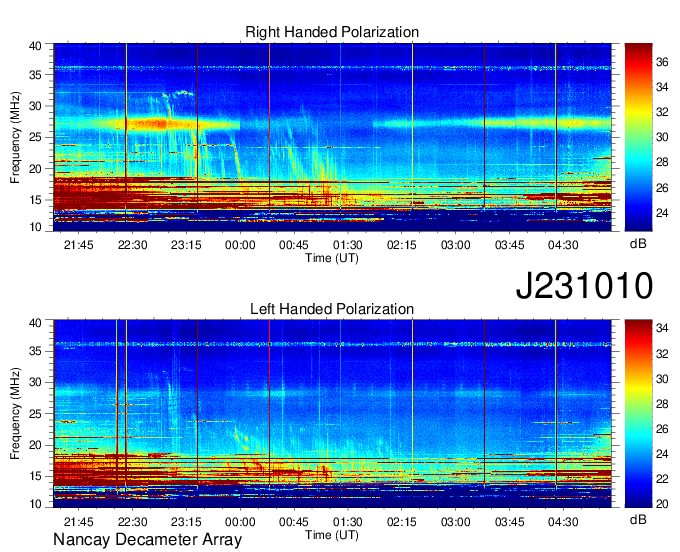Image resolution: width=680 pixels, height=552 pixels.
Task: Click the right-handed spectrogram plot
Action: pos(332,137)
